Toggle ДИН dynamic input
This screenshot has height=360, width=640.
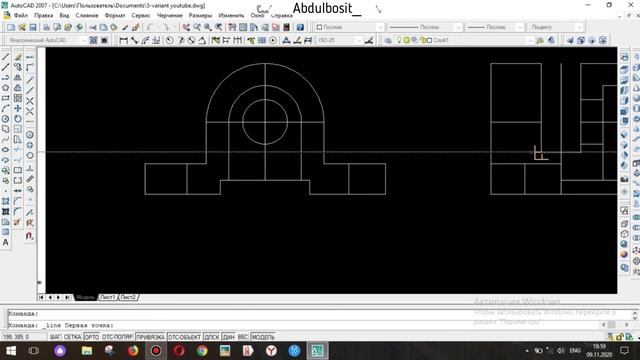(229, 337)
